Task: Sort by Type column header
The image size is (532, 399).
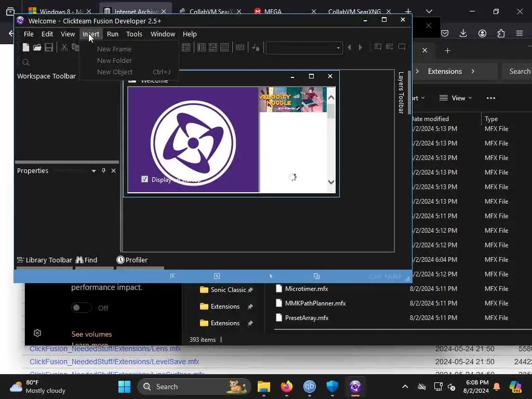Action: 491,119
